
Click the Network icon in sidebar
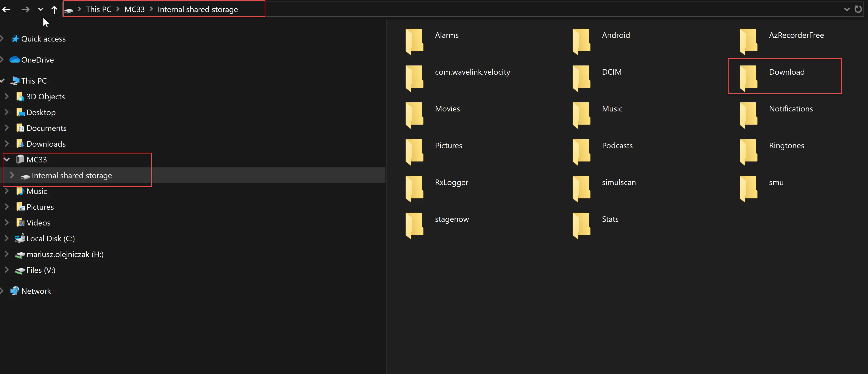coord(14,291)
